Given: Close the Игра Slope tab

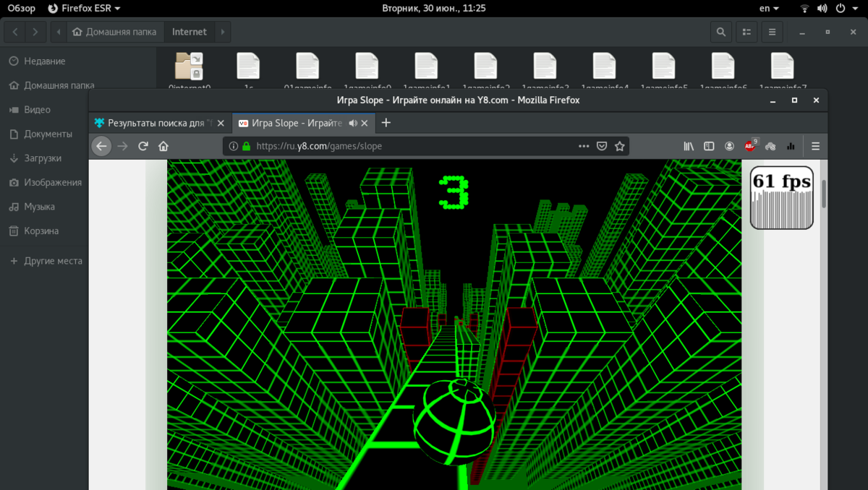Looking at the screenshot, I should [x=365, y=124].
